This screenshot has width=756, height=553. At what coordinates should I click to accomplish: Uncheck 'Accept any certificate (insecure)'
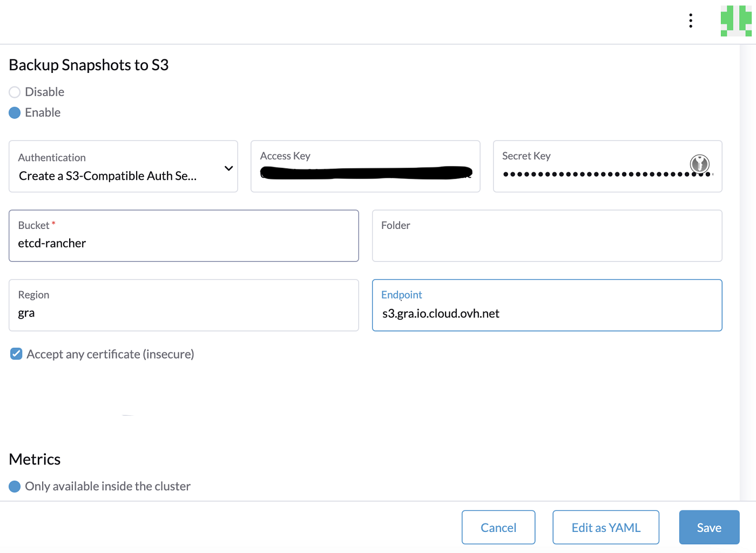16,354
